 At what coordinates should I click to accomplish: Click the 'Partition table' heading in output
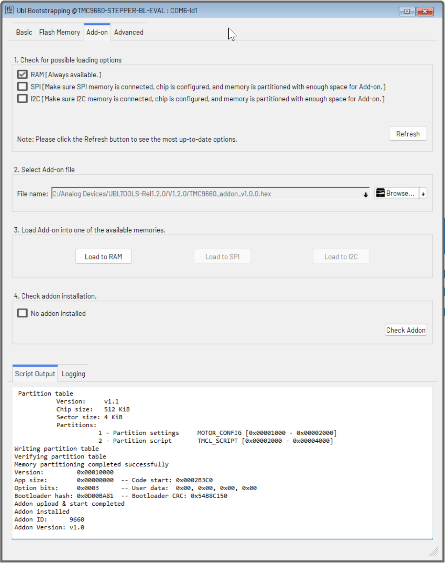(46, 394)
